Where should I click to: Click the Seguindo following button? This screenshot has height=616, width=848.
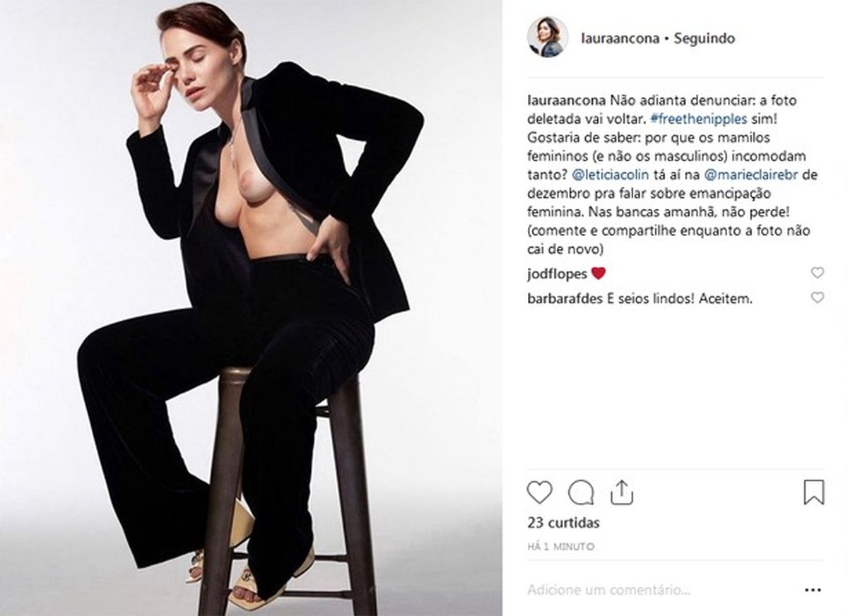(704, 38)
